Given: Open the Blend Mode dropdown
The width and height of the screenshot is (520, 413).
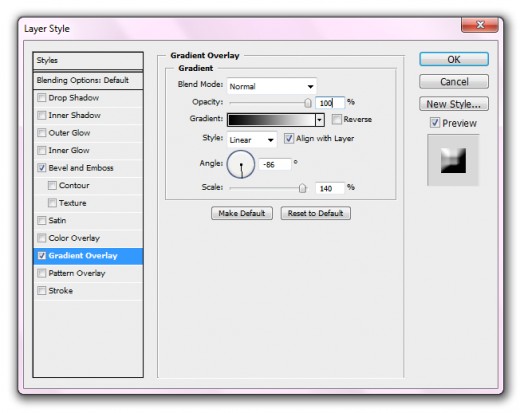Looking at the screenshot, I should coord(272,86).
